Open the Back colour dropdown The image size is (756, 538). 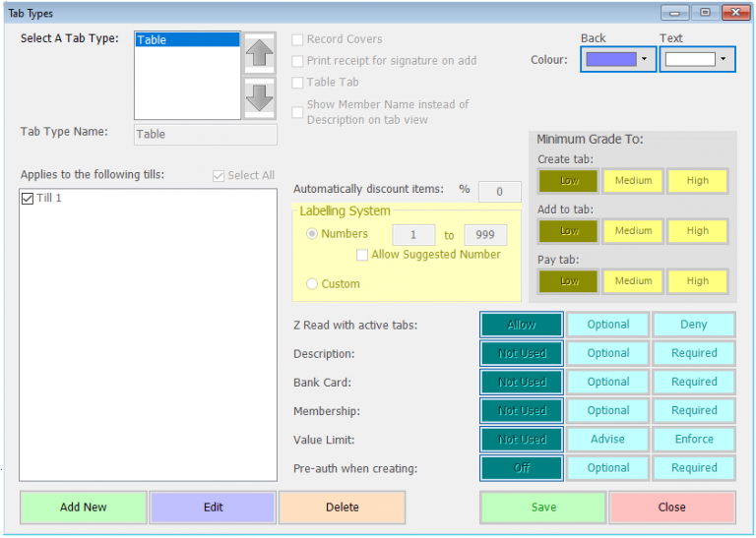(x=644, y=59)
